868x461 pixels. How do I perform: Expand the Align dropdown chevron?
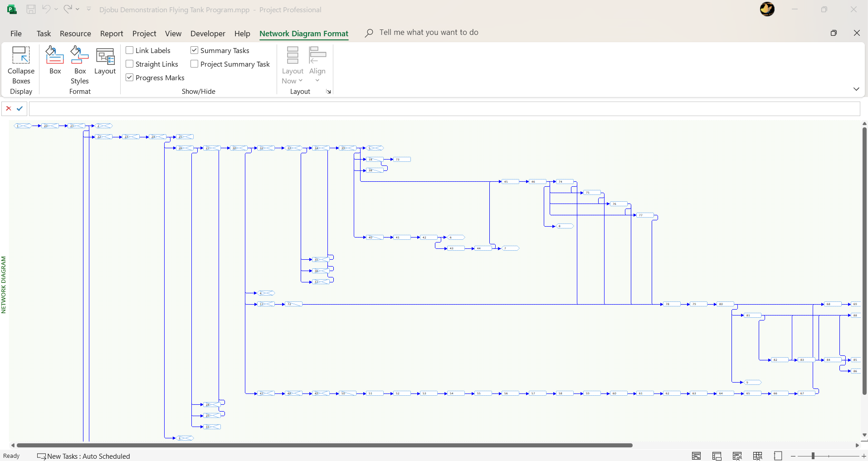pyautogui.click(x=317, y=81)
